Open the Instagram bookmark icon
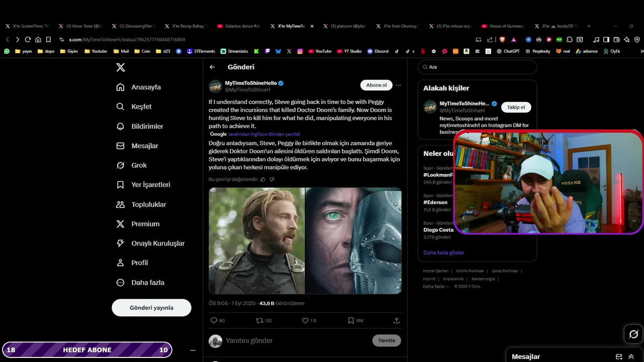This screenshot has width=644, height=362. click(x=300, y=51)
